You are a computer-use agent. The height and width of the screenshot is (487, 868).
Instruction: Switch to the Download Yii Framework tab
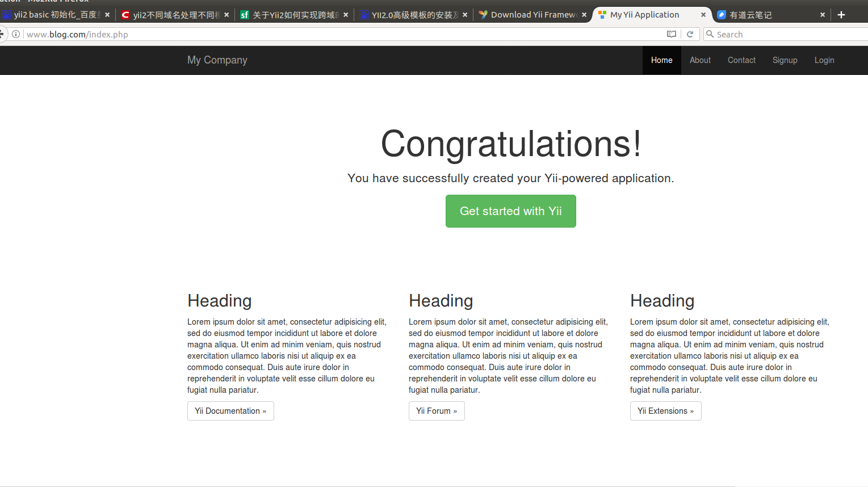[x=533, y=15]
